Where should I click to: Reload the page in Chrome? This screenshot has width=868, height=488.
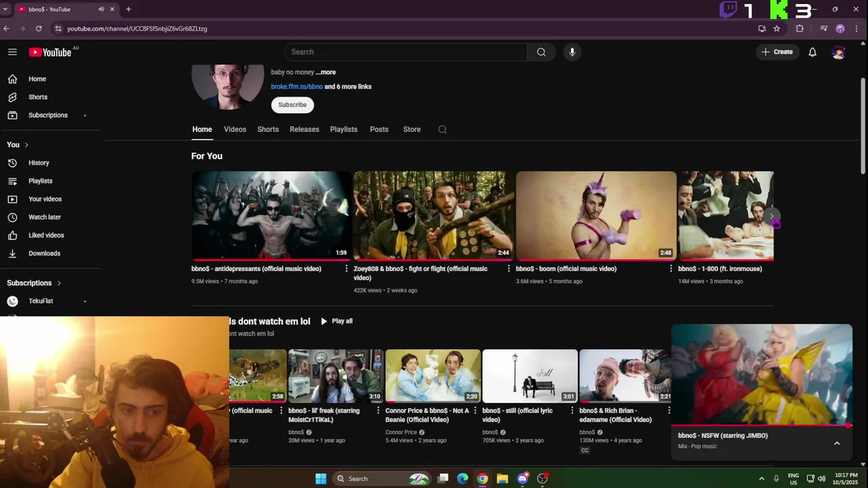[39, 28]
